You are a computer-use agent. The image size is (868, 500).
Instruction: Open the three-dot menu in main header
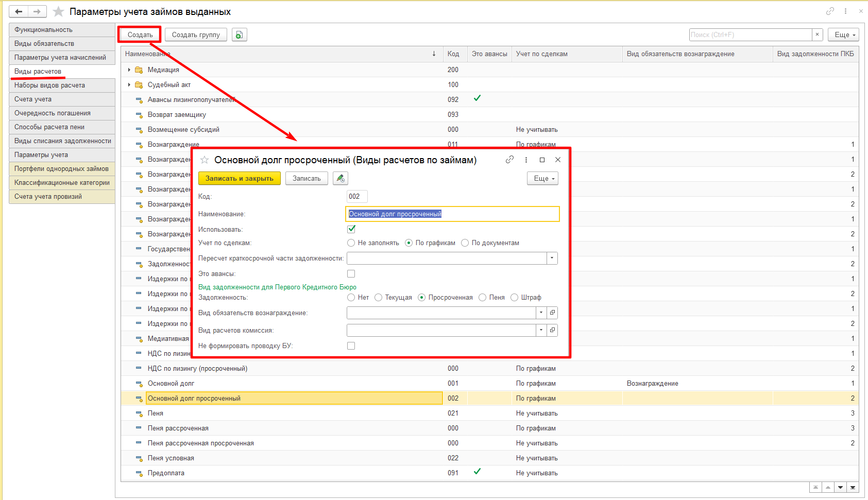click(845, 11)
